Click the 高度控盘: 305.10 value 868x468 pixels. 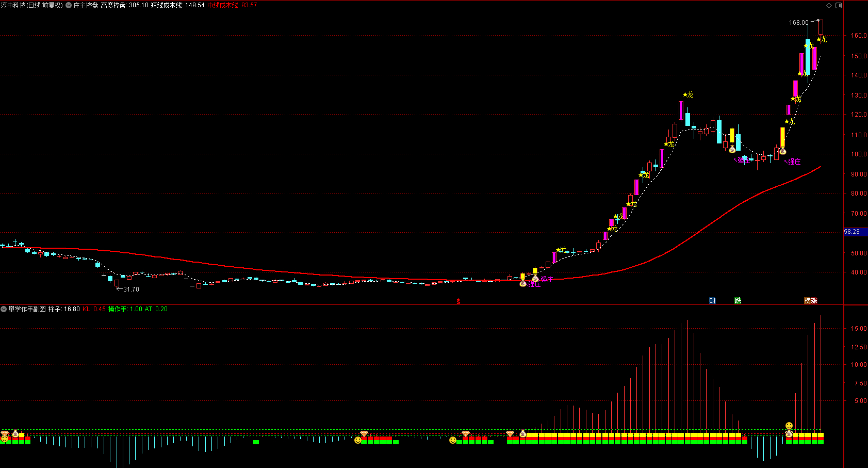pos(124,5)
